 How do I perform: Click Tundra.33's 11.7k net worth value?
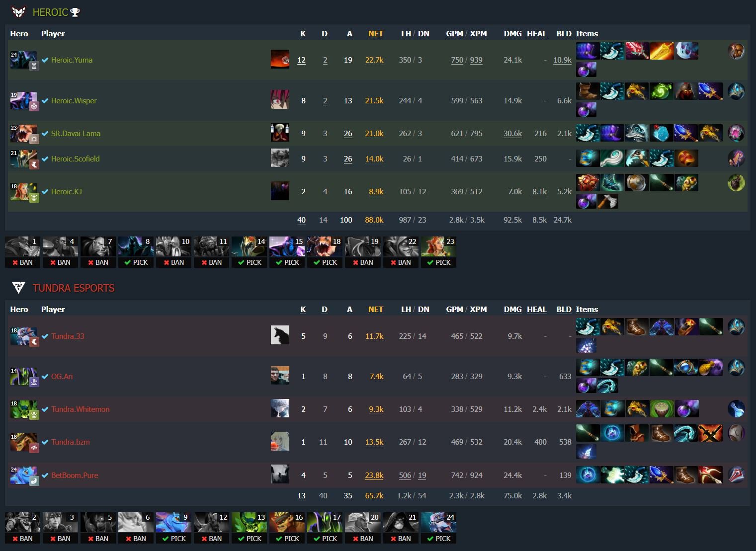tap(374, 336)
